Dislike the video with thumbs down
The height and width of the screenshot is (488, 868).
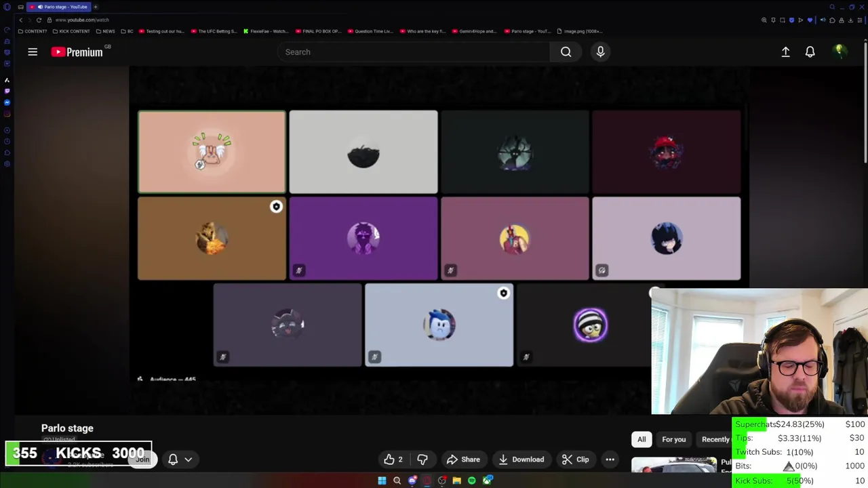422,460
